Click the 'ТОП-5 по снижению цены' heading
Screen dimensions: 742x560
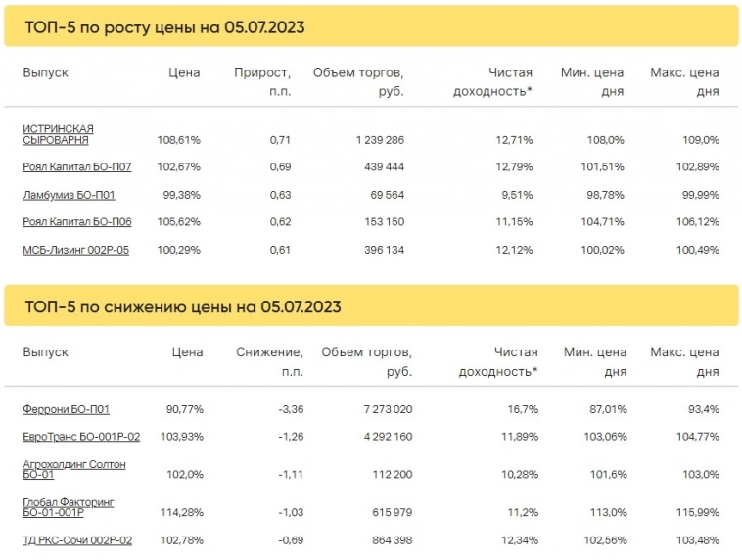[x=183, y=307]
